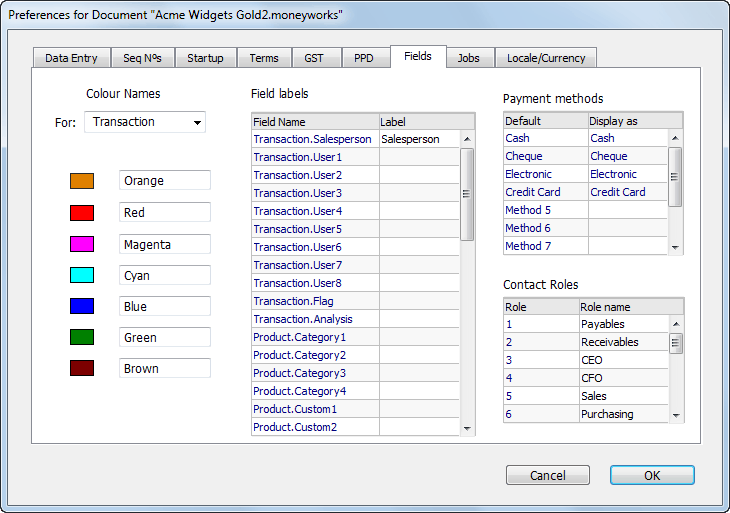Click the red colour swatch
Viewport: 730px width, 513px height.
tap(82, 213)
